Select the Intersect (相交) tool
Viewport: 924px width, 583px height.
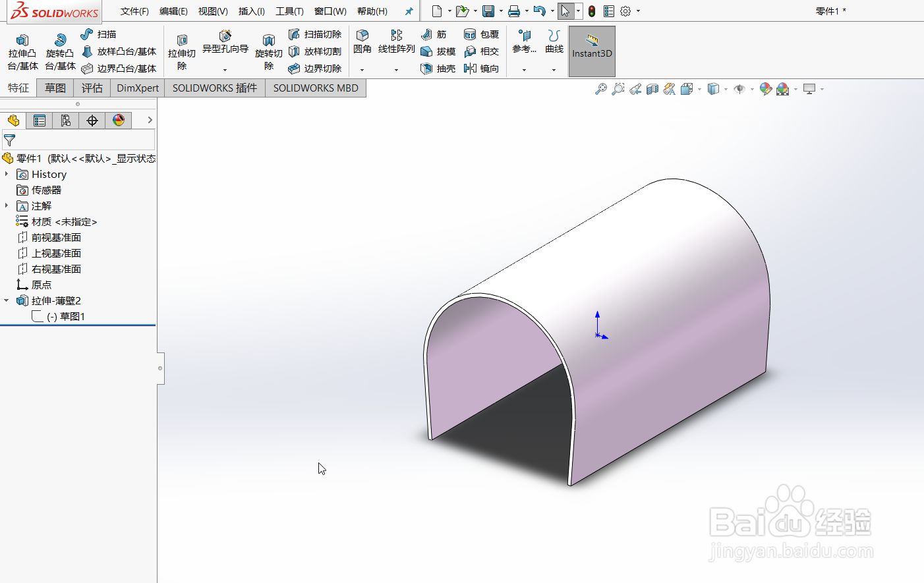(x=482, y=51)
